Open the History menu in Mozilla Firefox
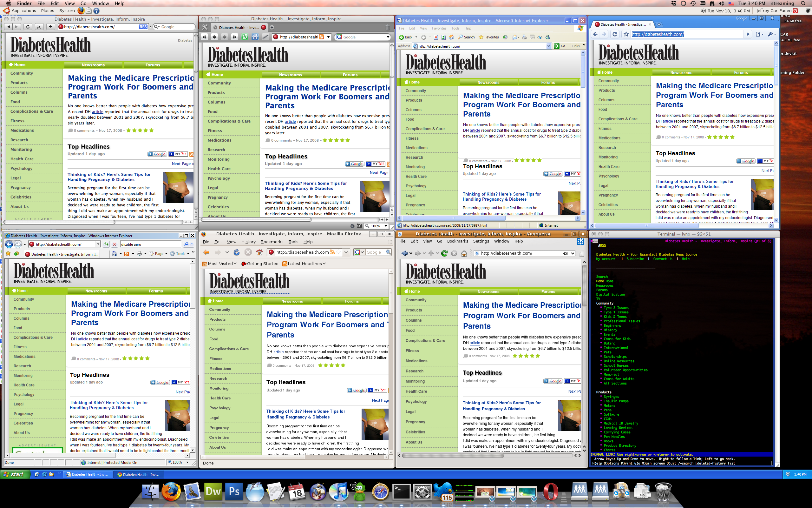The height and width of the screenshot is (508, 812). [248, 242]
